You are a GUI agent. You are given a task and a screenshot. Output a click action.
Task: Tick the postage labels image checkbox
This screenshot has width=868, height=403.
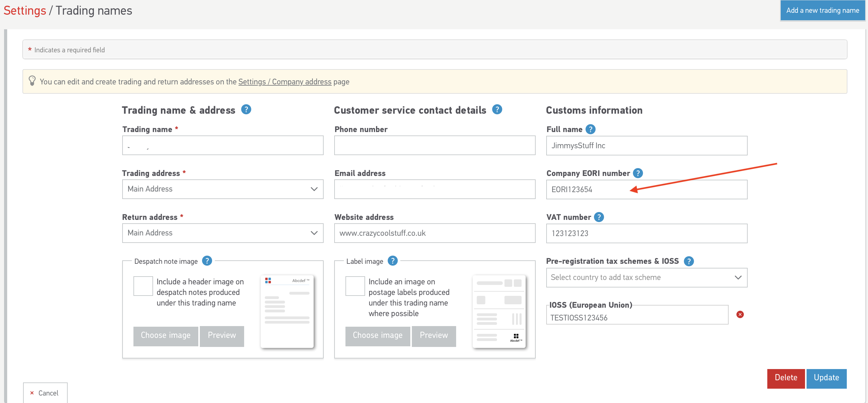tap(355, 286)
